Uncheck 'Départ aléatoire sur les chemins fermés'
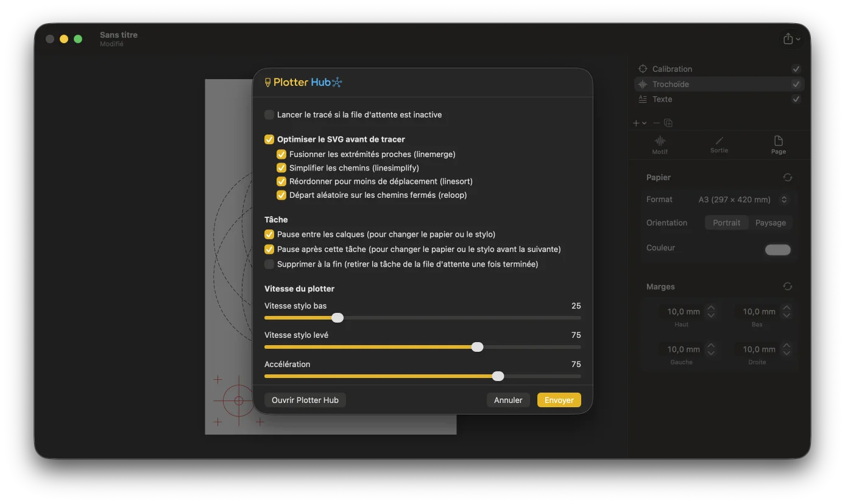Viewport: 845px width, 504px height. pos(281,195)
